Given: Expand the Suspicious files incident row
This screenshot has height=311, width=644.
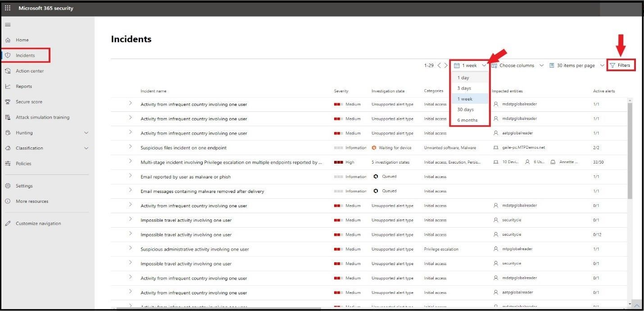Looking at the screenshot, I should (130, 147).
